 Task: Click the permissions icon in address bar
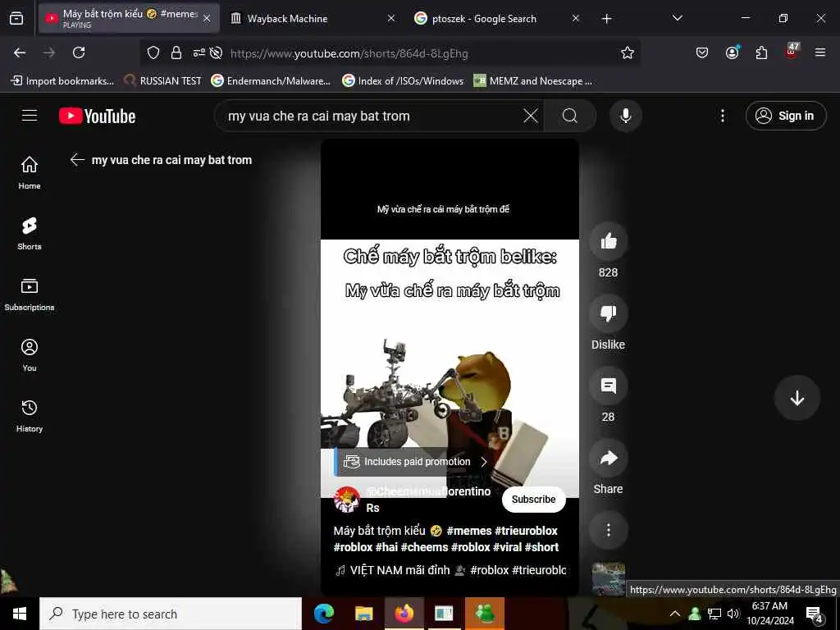(199, 52)
